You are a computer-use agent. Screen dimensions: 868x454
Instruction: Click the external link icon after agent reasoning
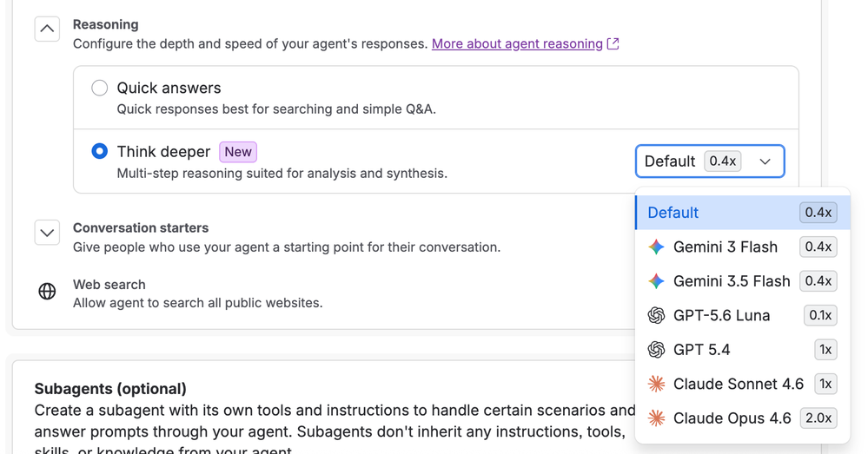coord(613,43)
